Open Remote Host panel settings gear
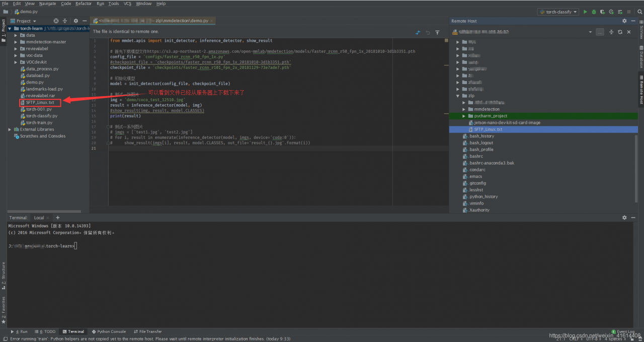The width and height of the screenshot is (644, 342). [x=624, y=21]
